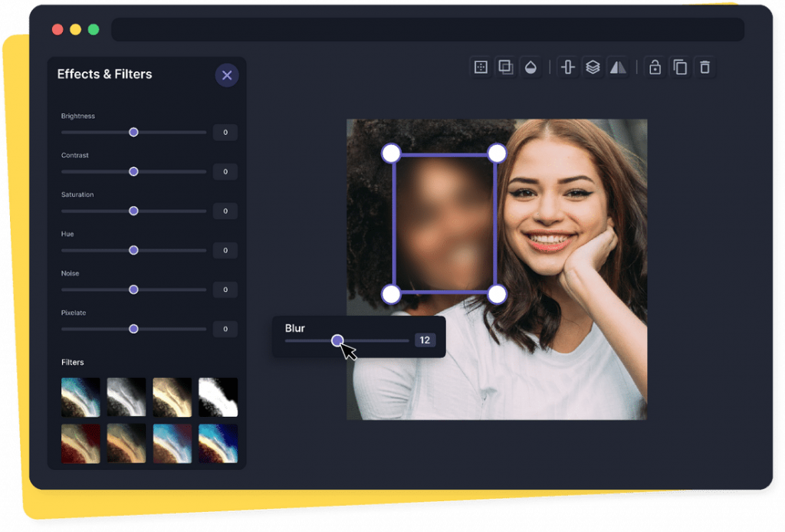Click the "Saturation" label
Screen dimensions: 785x532
tap(77, 195)
